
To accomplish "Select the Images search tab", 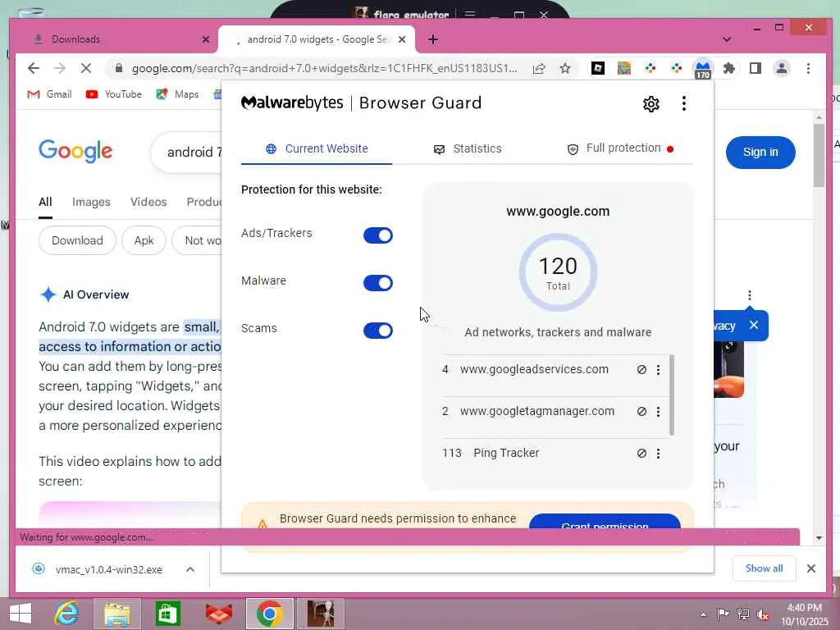I will click(91, 202).
